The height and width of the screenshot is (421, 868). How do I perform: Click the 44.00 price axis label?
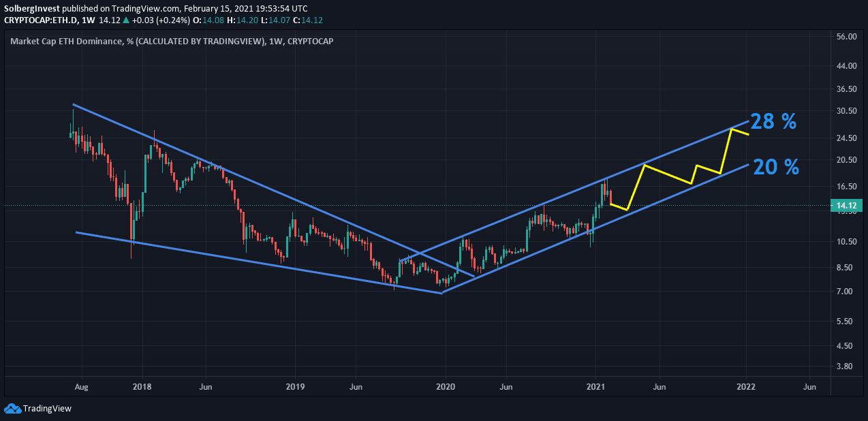coord(846,65)
